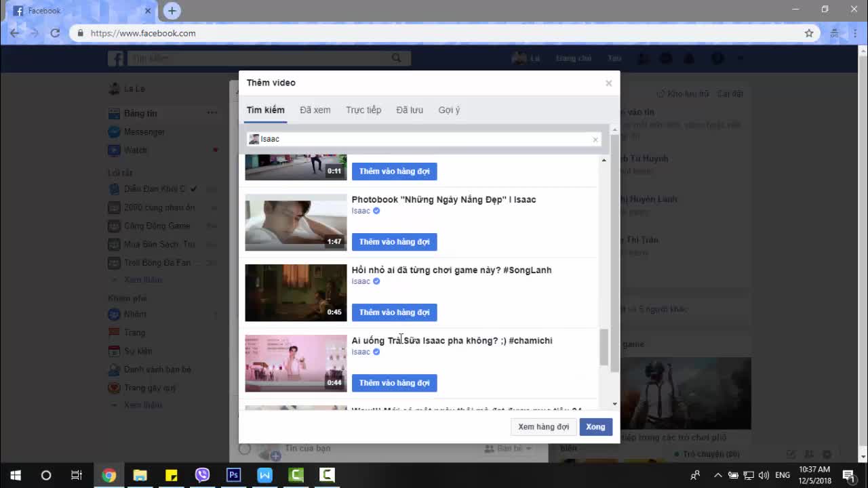Open the first Camtasia taskbar icon
The image size is (868, 488).
(296, 475)
